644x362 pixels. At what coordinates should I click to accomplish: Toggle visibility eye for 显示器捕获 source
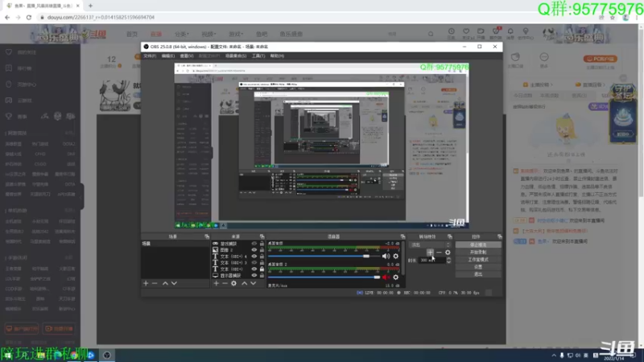(254, 275)
